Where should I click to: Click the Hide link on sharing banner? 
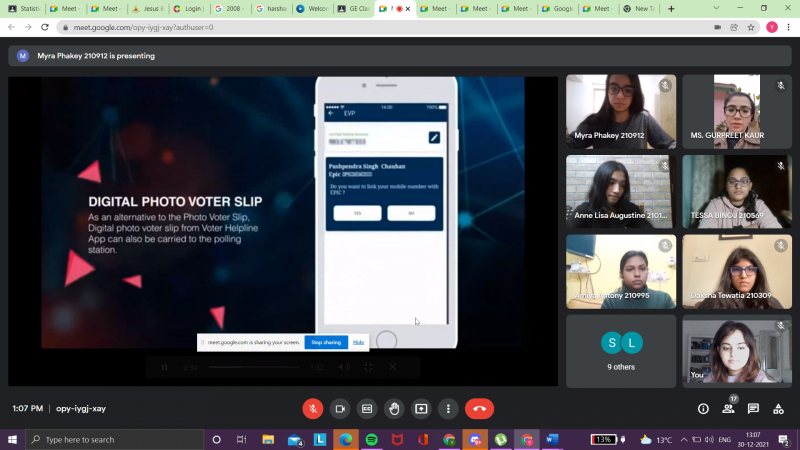pyautogui.click(x=358, y=342)
